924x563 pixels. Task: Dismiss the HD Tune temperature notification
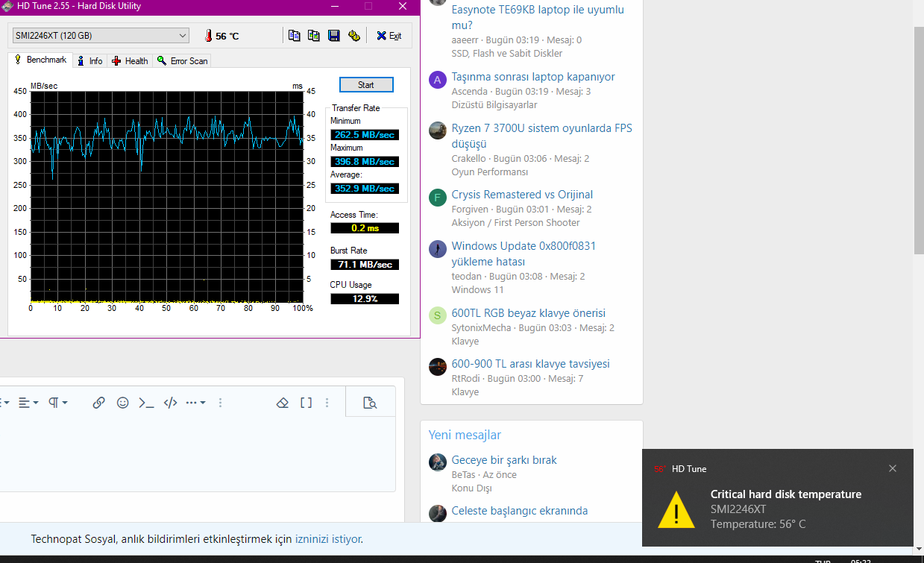point(893,468)
